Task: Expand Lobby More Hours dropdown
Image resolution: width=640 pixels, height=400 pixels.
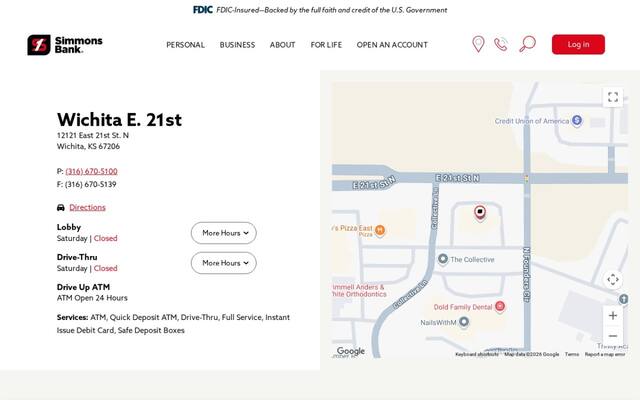Action: click(224, 233)
